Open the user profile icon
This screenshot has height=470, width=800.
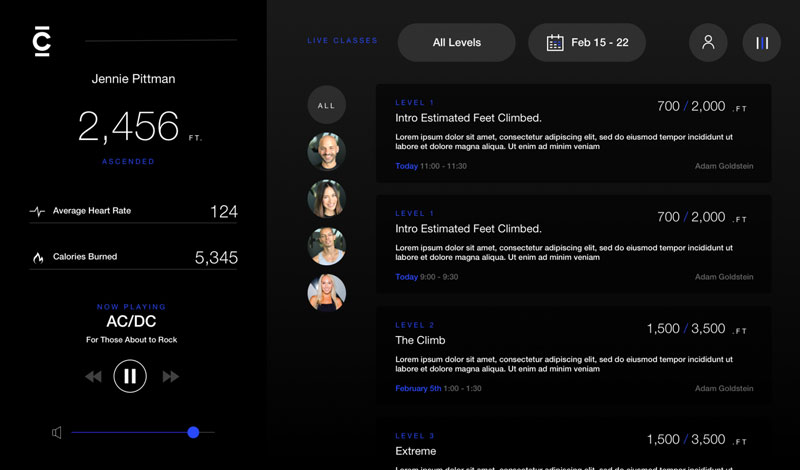point(708,43)
